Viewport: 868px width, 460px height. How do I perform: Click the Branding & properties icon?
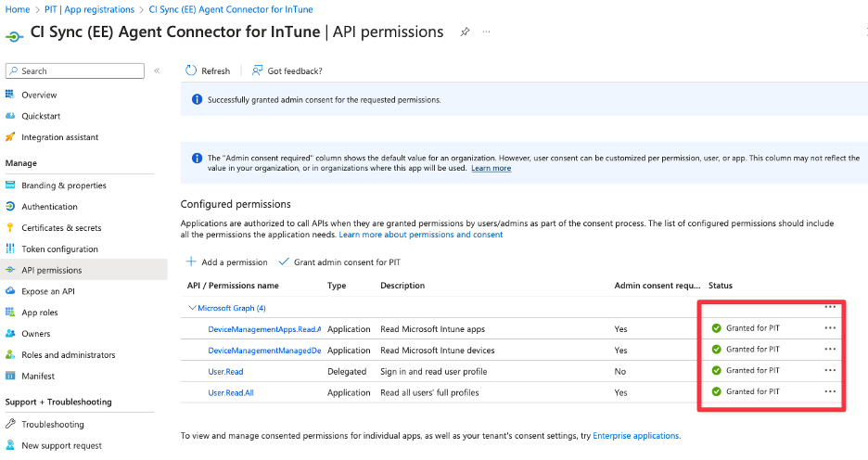[10, 185]
